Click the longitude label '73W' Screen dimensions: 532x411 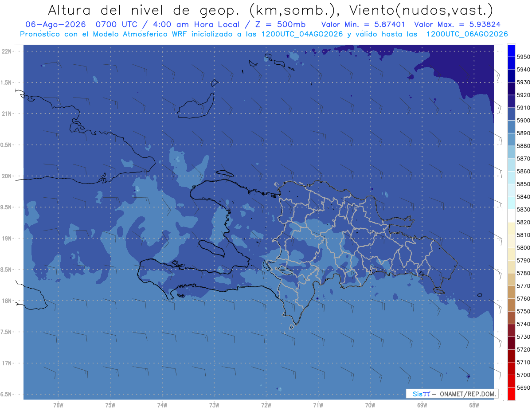[x=214, y=405]
